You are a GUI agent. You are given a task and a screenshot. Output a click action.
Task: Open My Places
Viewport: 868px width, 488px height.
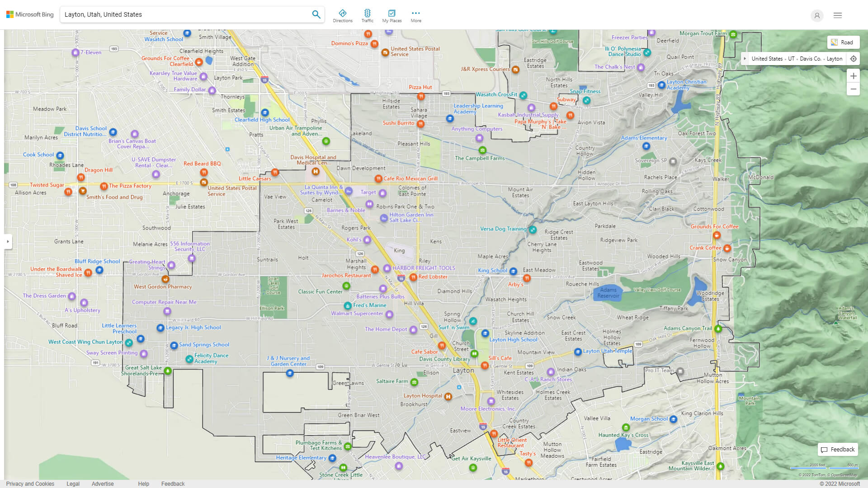pyautogui.click(x=392, y=15)
